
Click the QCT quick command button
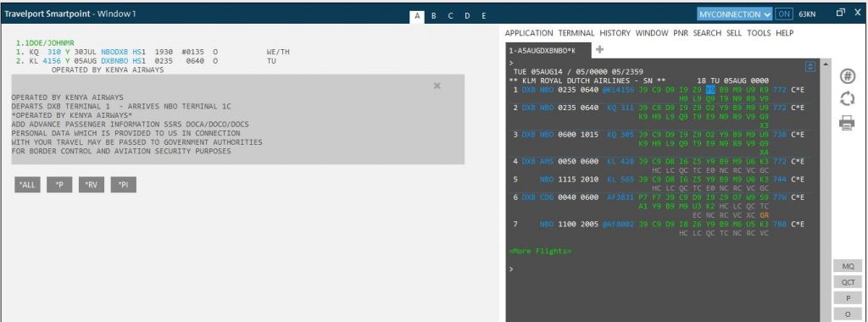coord(848,282)
